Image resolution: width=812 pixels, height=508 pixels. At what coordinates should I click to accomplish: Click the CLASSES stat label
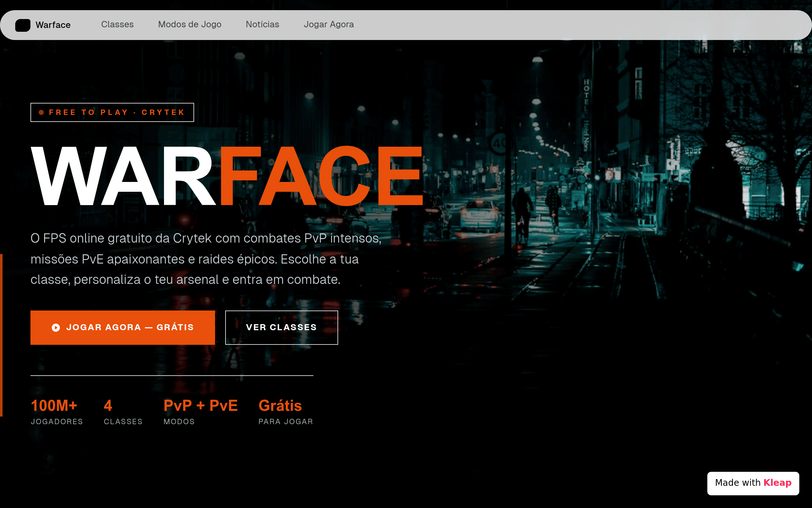point(123,422)
